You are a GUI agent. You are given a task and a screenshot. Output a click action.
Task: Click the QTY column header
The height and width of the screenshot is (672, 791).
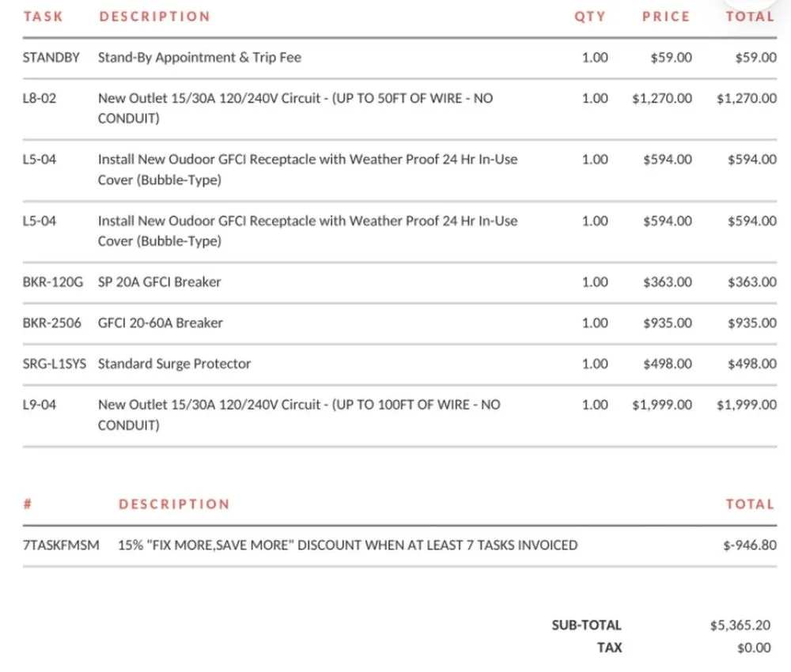(590, 17)
